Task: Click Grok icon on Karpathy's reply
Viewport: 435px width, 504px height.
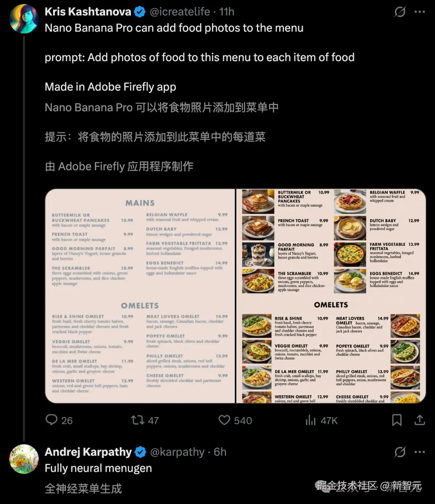Action: pyautogui.click(x=400, y=452)
